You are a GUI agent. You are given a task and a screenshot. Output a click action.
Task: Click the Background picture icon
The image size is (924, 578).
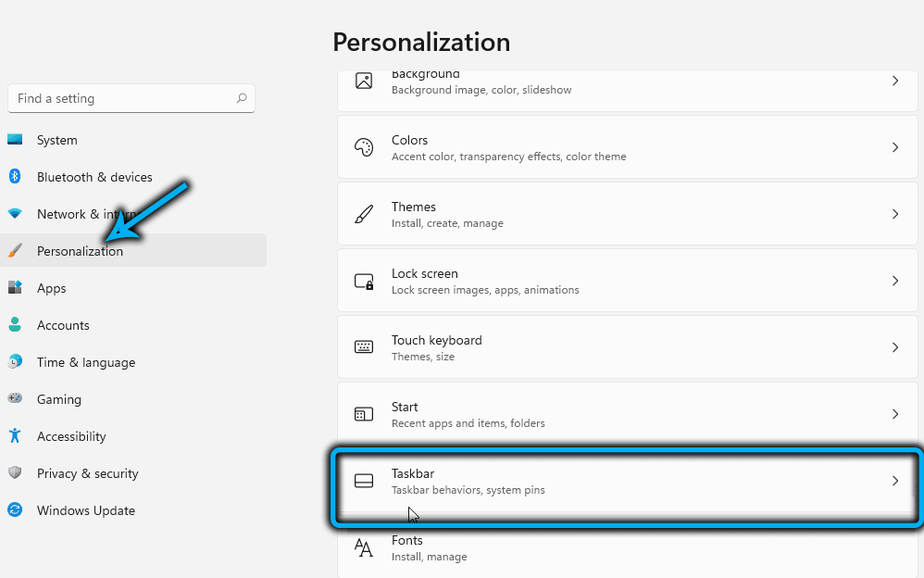[x=364, y=81]
